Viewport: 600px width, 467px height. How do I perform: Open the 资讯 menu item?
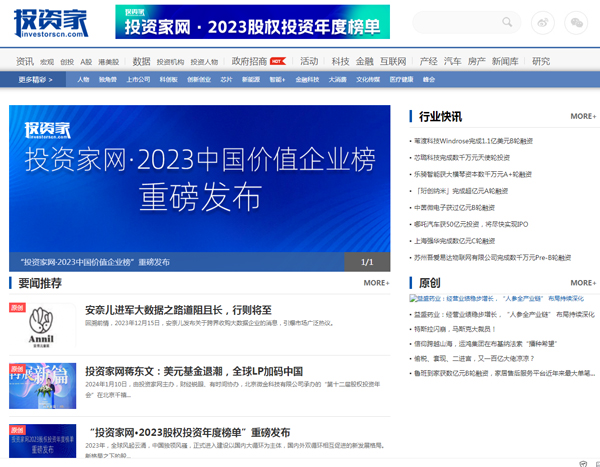pos(25,61)
